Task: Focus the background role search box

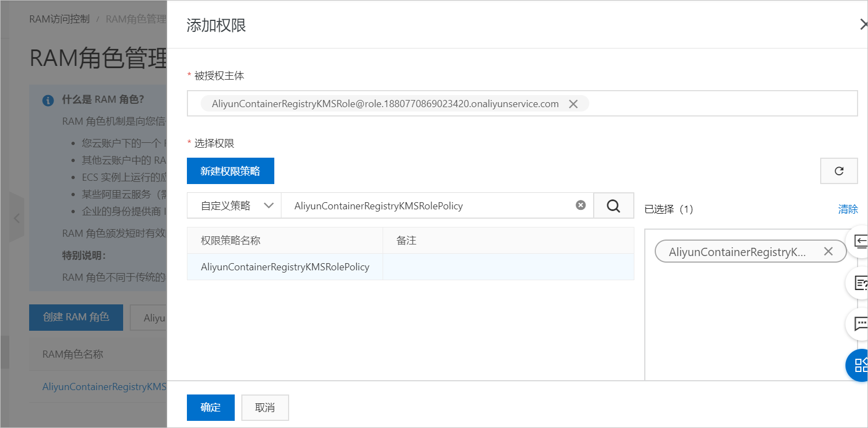Action: click(148, 318)
